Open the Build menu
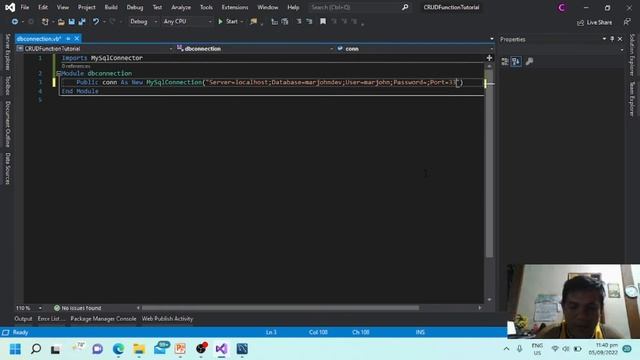Viewport: 640px width, 360px height. tap(111, 7)
